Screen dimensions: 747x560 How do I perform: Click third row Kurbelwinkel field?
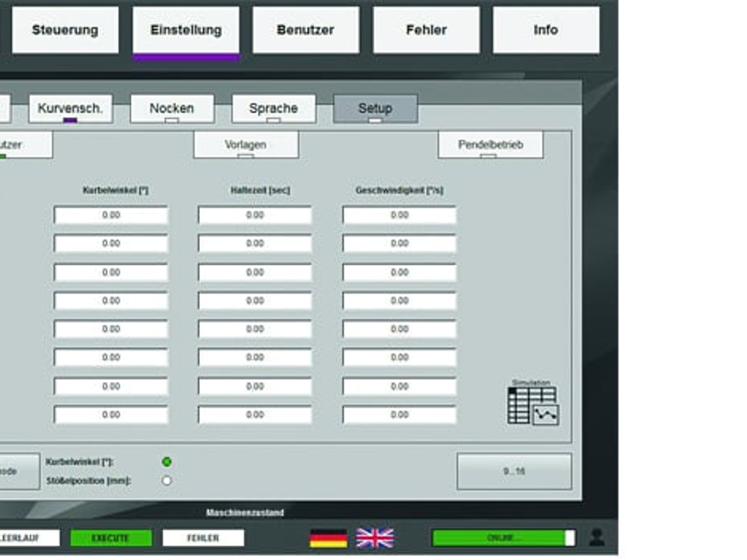tap(111, 273)
